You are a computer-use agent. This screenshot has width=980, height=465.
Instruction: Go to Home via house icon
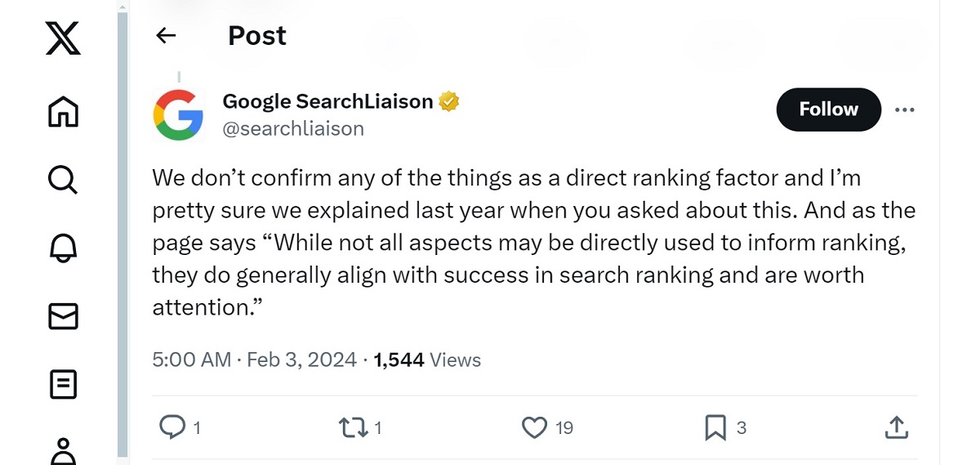63,112
